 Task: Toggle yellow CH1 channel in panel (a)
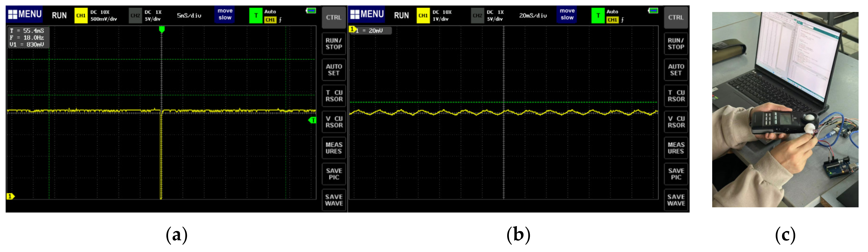click(81, 16)
